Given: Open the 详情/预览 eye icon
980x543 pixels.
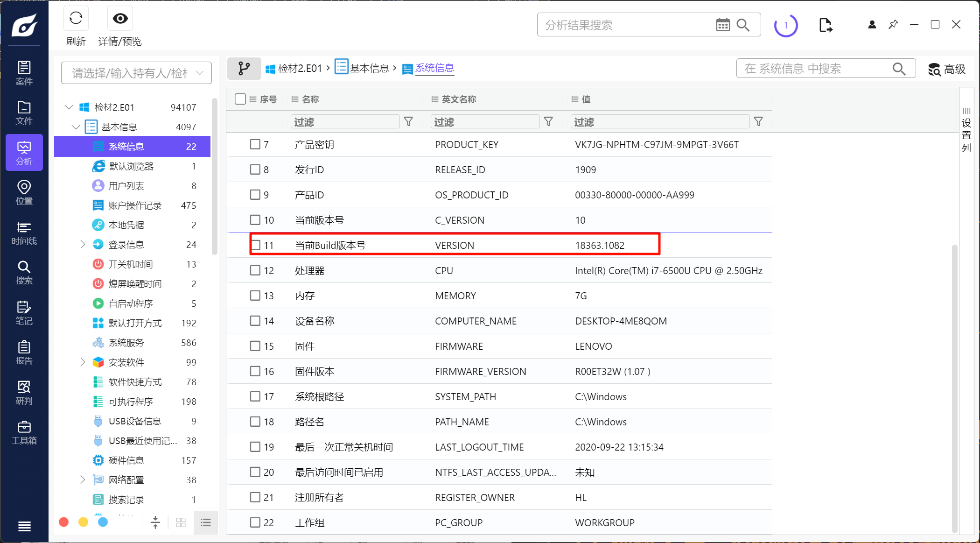Looking at the screenshot, I should [120, 19].
